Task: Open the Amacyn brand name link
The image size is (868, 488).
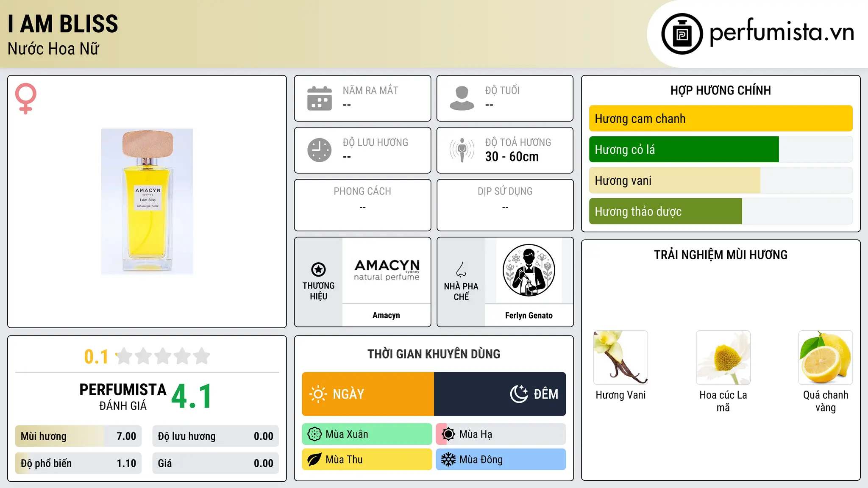Action: point(386,315)
